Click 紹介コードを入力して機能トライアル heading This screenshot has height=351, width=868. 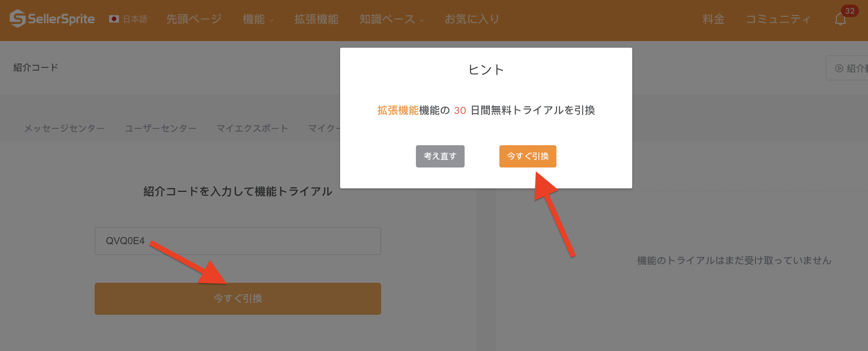click(238, 192)
